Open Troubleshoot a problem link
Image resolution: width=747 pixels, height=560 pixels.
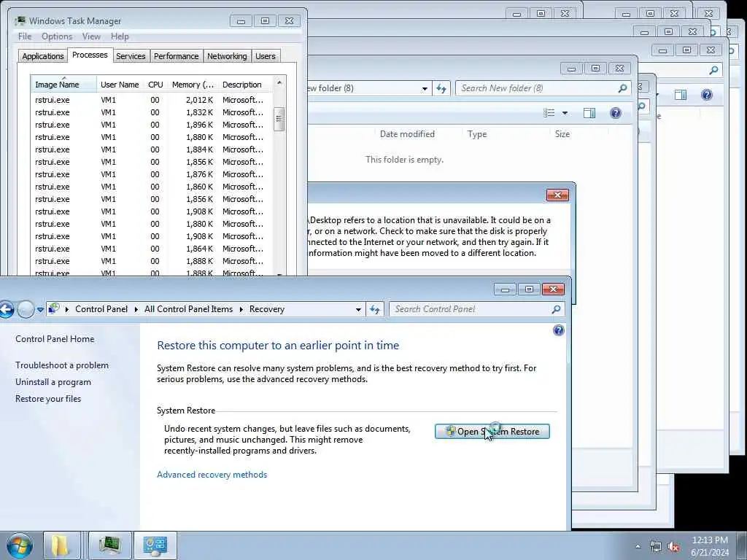[62, 365]
